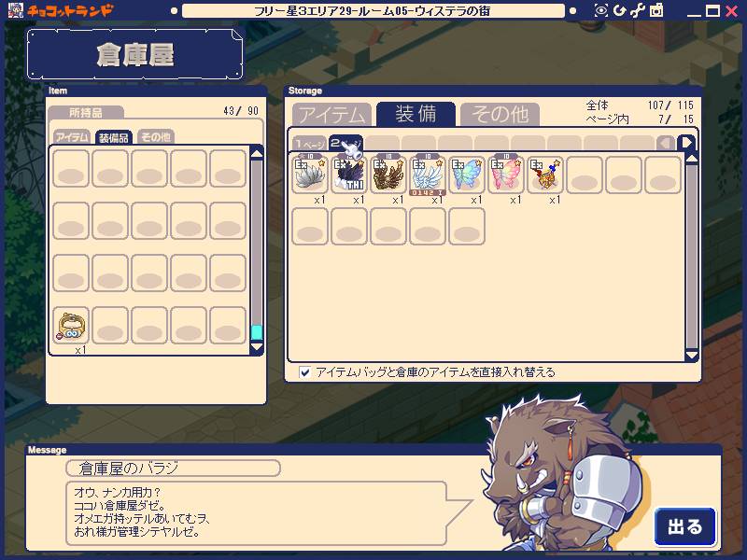Switch to storage その他 tab
This screenshot has width=747, height=560.
click(x=500, y=115)
